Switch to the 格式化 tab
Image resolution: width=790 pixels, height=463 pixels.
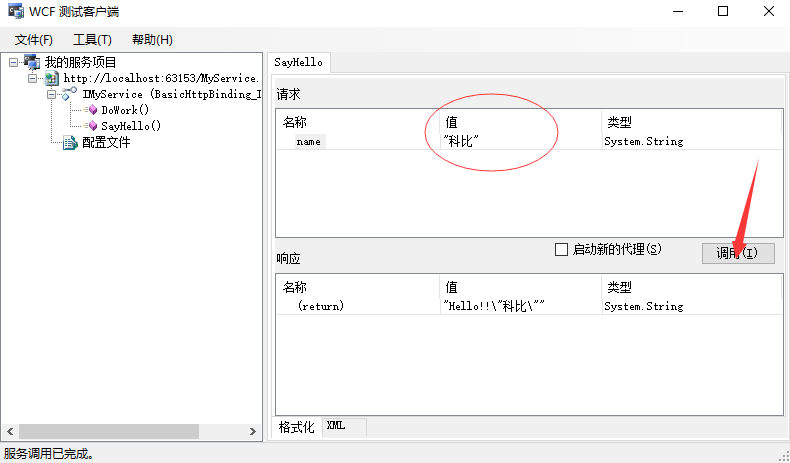tap(296, 427)
